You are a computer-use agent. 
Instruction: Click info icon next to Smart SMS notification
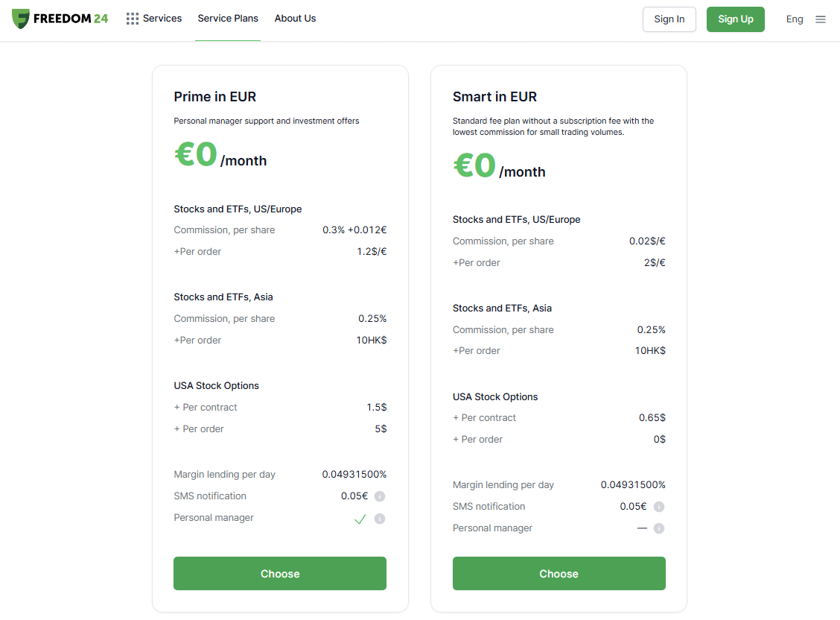point(659,507)
